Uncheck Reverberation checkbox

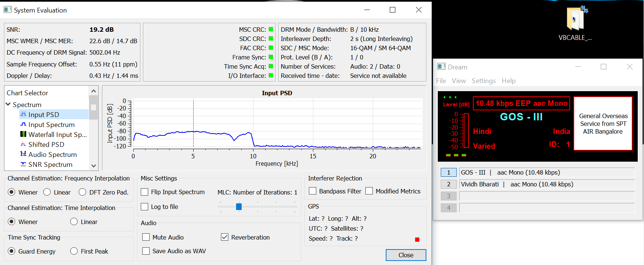pyautogui.click(x=225, y=237)
